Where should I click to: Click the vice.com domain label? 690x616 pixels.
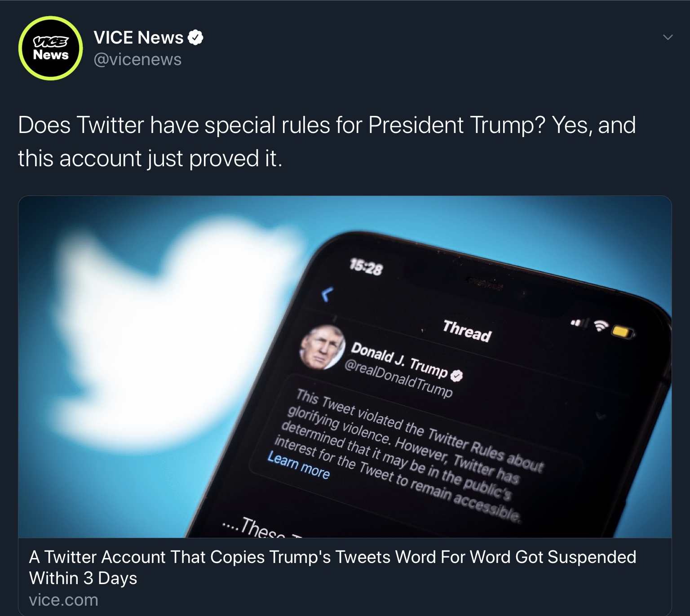(63, 600)
